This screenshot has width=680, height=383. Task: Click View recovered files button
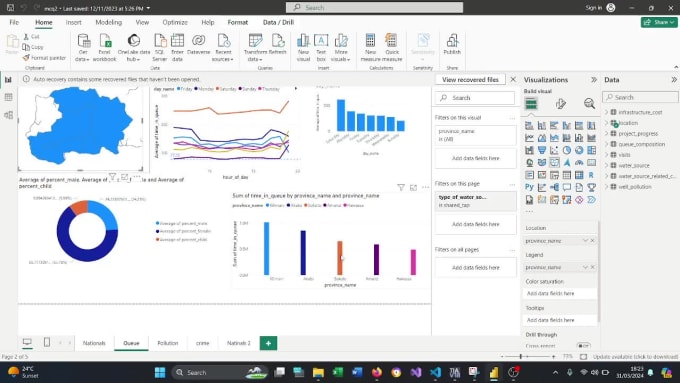coord(470,80)
